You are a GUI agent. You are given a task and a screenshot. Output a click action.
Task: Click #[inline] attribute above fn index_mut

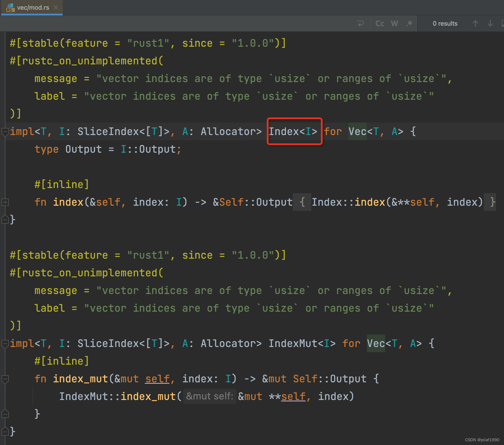62,361
